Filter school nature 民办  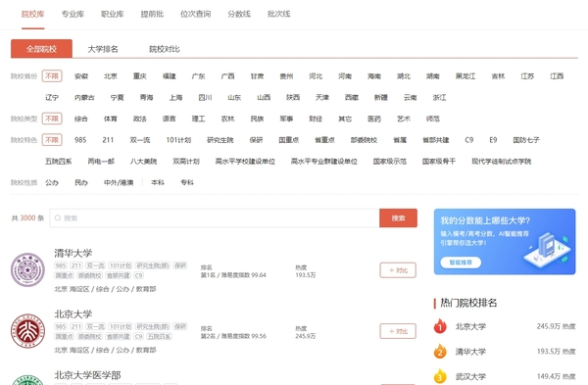pyautogui.click(x=81, y=182)
